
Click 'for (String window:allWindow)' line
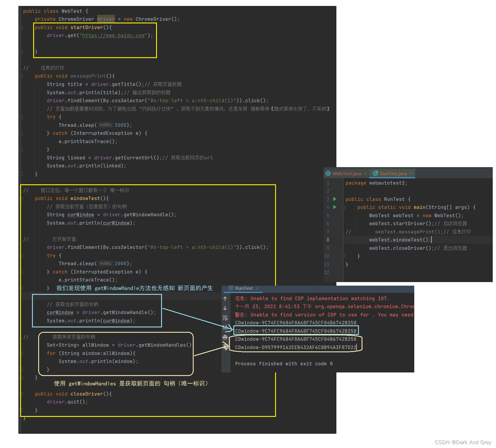[x=91, y=353]
